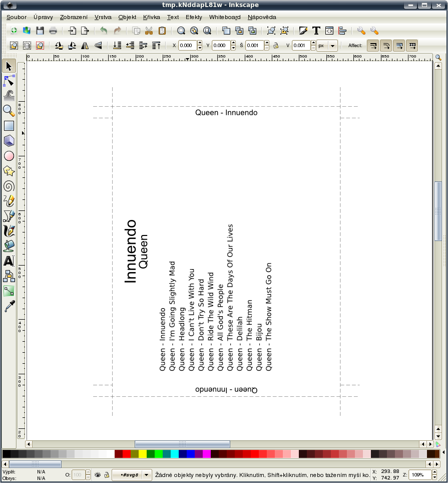The image size is (448, 483).
Task: Select the arrow Selector tool
Action: click(x=9, y=66)
